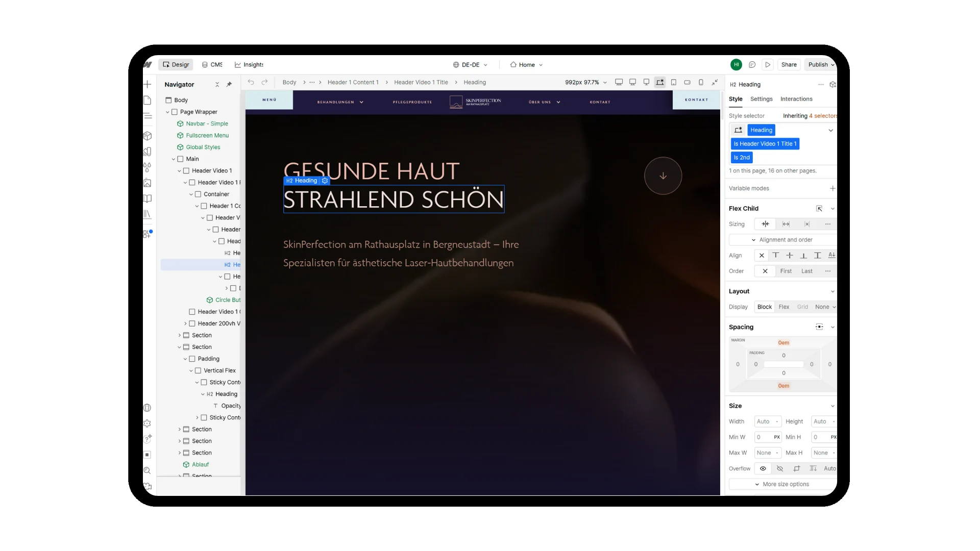
Task: Click the collapse canvas arrows icon
Action: click(x=715, y=82)
